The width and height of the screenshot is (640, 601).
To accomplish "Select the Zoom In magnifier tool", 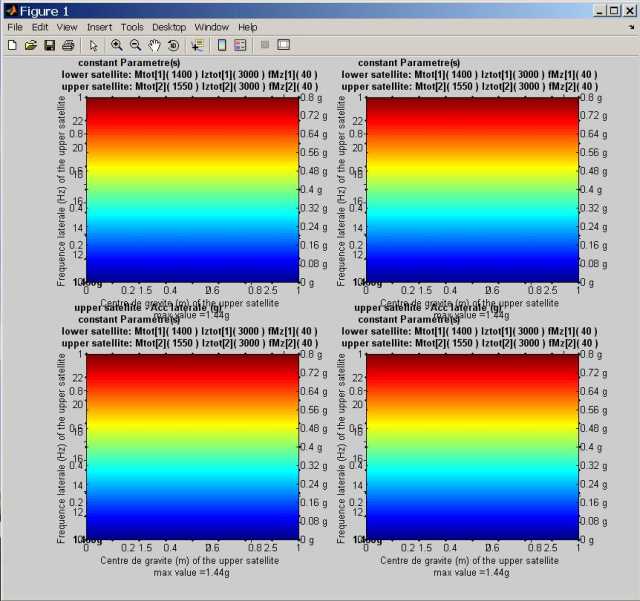I will 117,45.
